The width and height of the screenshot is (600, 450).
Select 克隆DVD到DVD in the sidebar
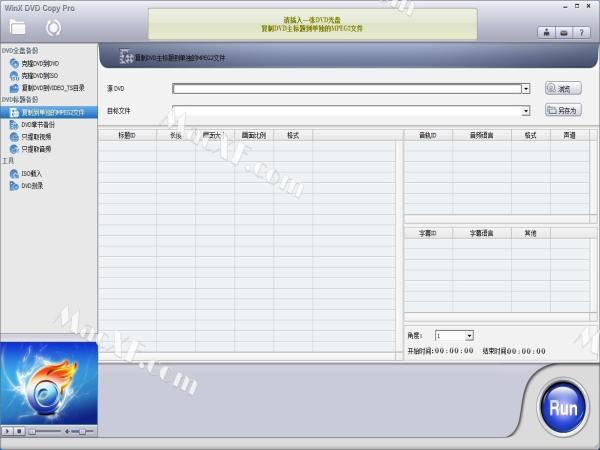(40, 63)
